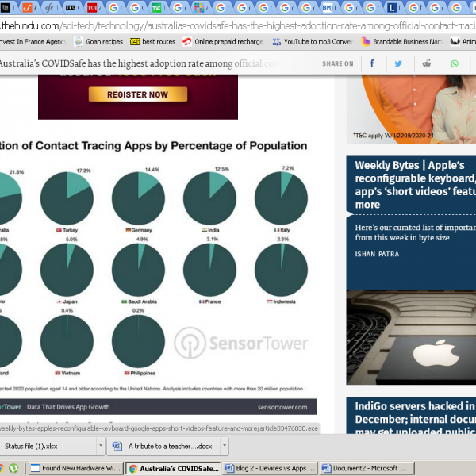This screenshot has height=476, width=476.
Task: Click the Saudi Arabia 4.9% pie chart
Action: click(138, 270)
